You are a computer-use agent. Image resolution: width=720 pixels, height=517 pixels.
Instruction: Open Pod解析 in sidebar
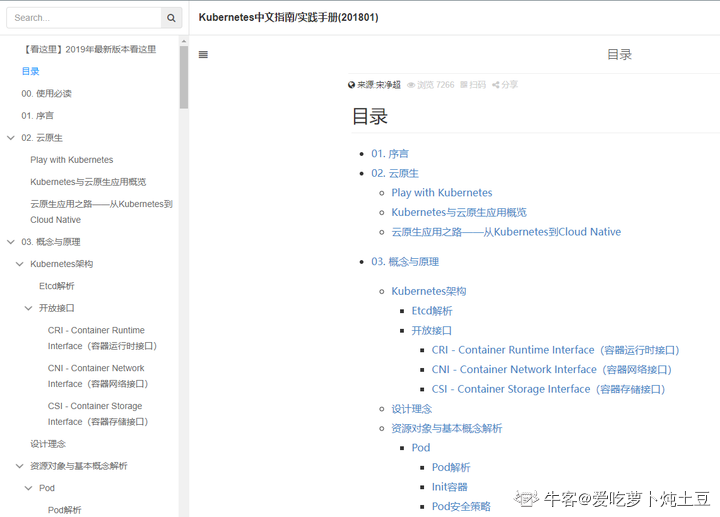[x=65, y=510]
